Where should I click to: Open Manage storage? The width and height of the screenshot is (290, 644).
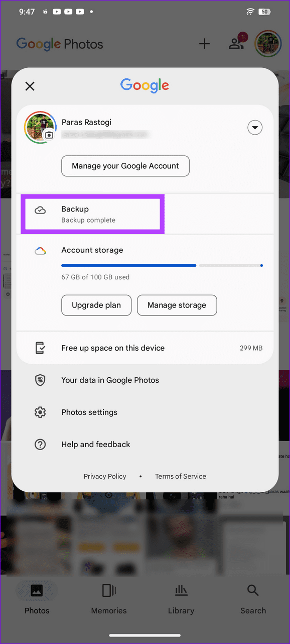(177, 305)
